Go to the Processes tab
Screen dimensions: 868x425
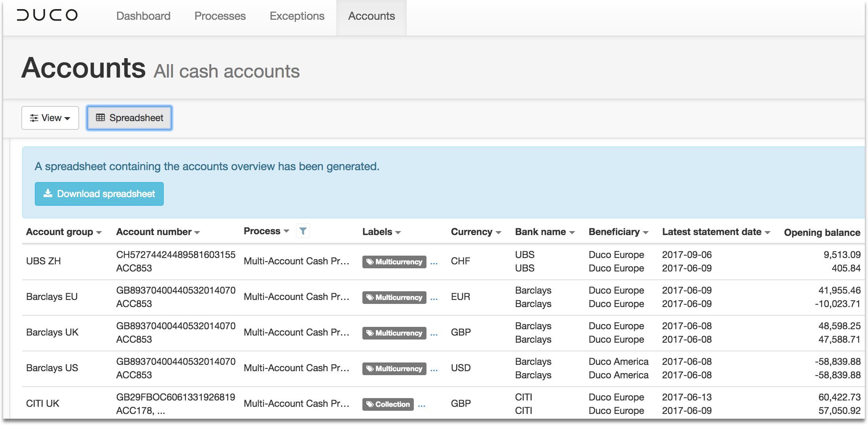[x=220, y=16]
